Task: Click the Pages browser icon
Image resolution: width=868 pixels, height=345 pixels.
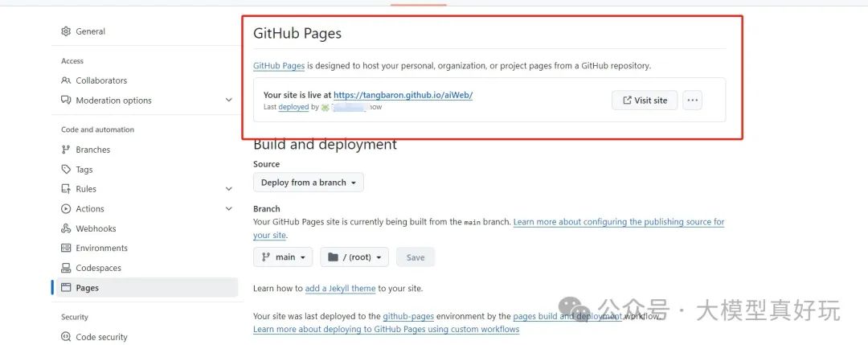Action: click(x=67, y=287)
